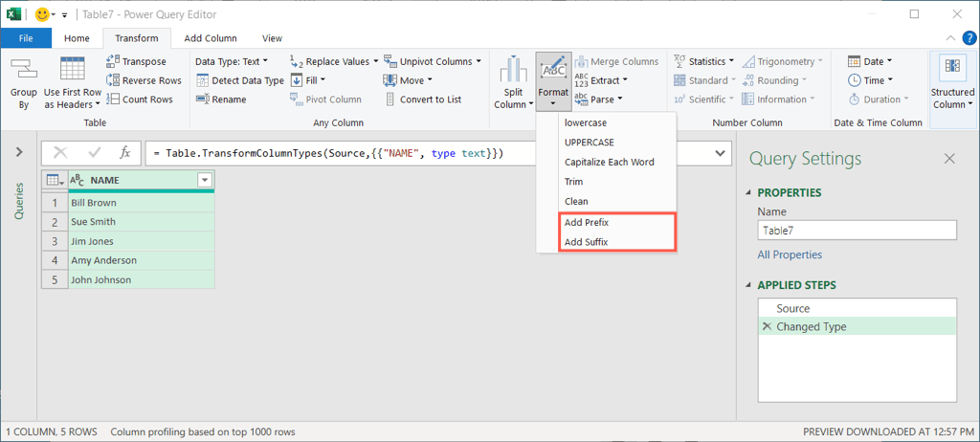Click Use First Row as Headers

[x=73, y=84]
